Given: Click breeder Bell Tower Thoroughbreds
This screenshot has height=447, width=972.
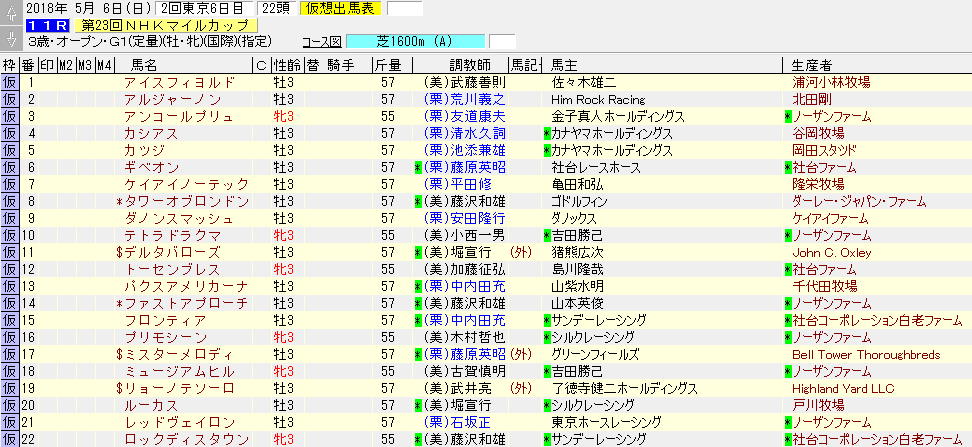Looking at the screenshot, I should pyautogui.click(x=866, y=355).
